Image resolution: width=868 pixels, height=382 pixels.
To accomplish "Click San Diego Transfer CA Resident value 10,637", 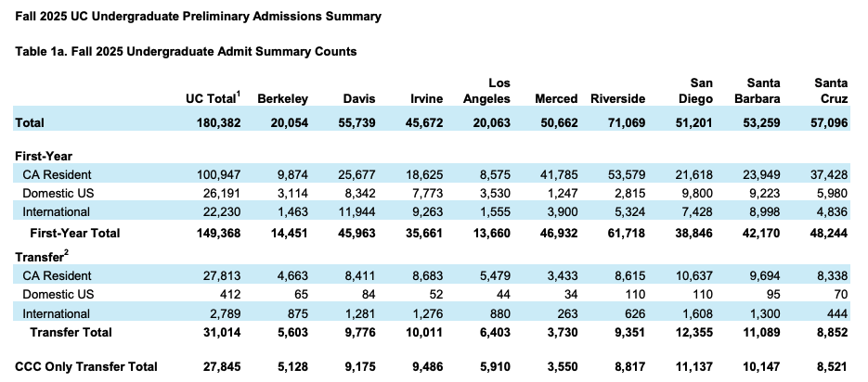I will (x=693, y=276).
